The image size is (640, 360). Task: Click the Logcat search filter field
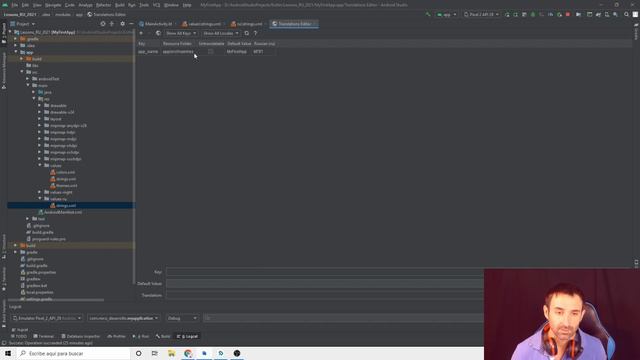pos(343,318)
